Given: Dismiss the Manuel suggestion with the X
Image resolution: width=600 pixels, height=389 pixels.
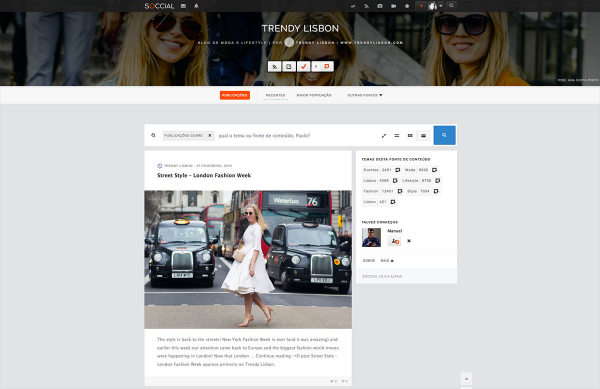Looking at the screenshot, I should click(x=409, y=241).
